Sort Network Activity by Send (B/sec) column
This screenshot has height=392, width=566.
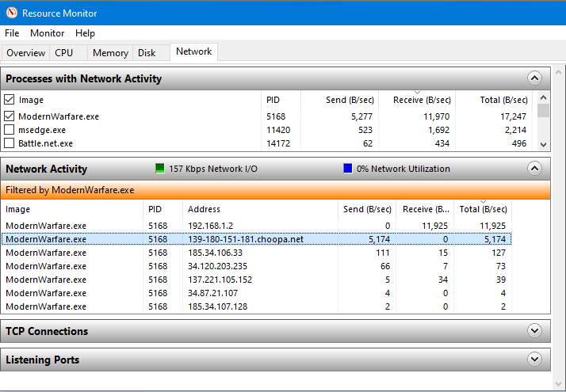(x=367, y=209)
